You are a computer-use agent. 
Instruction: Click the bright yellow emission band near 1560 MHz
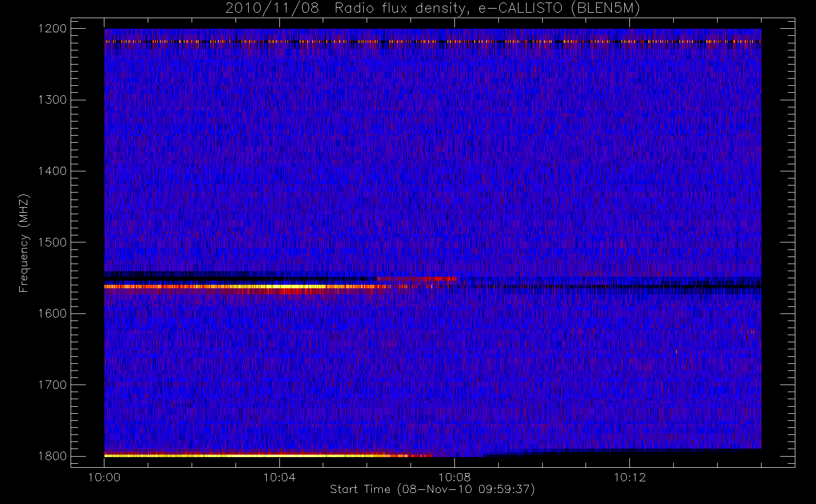point(247,286)
